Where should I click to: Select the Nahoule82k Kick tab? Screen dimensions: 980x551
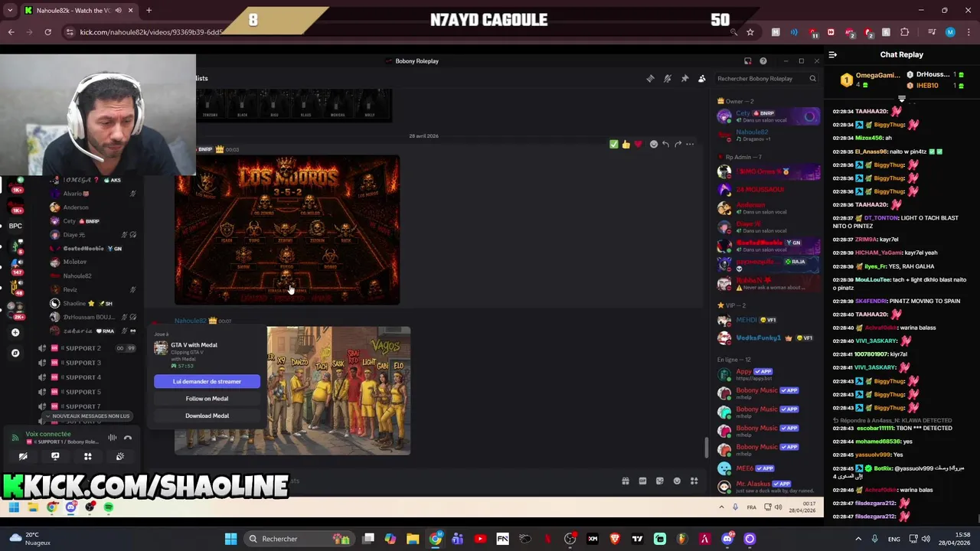80,11
